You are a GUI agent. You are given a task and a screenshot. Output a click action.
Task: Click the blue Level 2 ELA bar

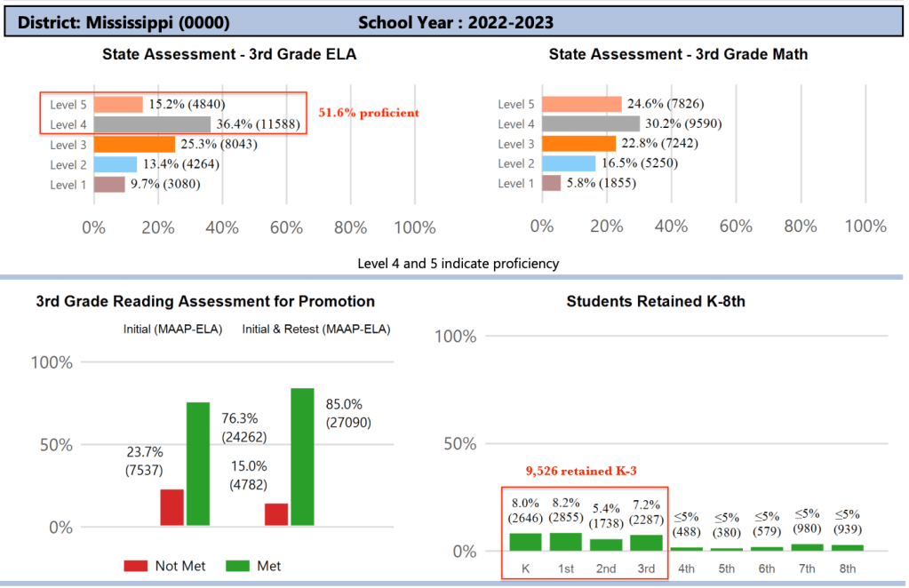click(x=116, y=164)
